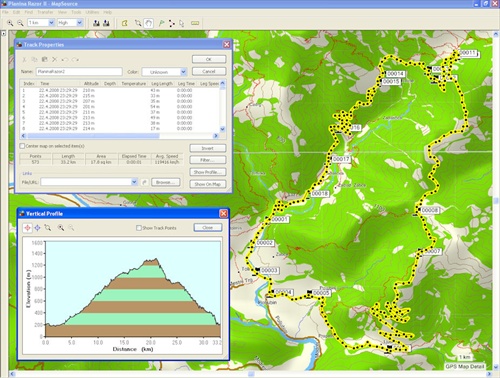Click waypoint label 00017 on map
The image size is (500, 378).
point(341,159)
